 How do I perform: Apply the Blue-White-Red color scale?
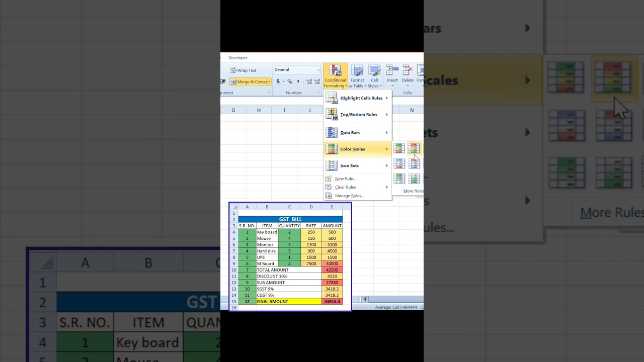[399, 163]
